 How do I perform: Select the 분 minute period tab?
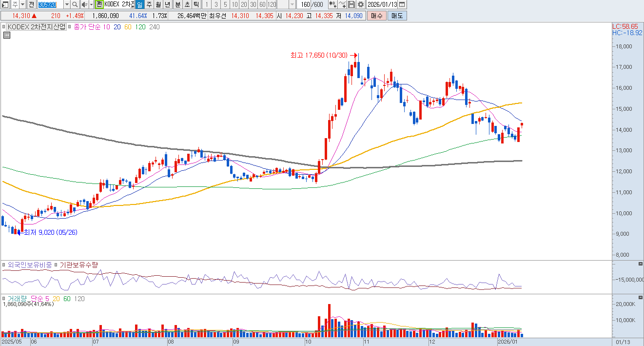click(177, 4)
